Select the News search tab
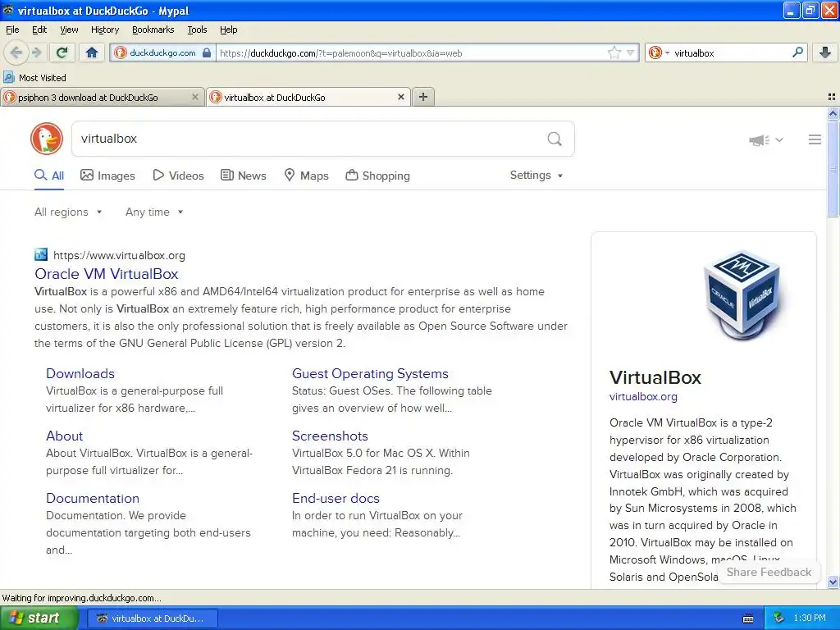This screenshot has height=630, width=840. [x=244, y=176]
